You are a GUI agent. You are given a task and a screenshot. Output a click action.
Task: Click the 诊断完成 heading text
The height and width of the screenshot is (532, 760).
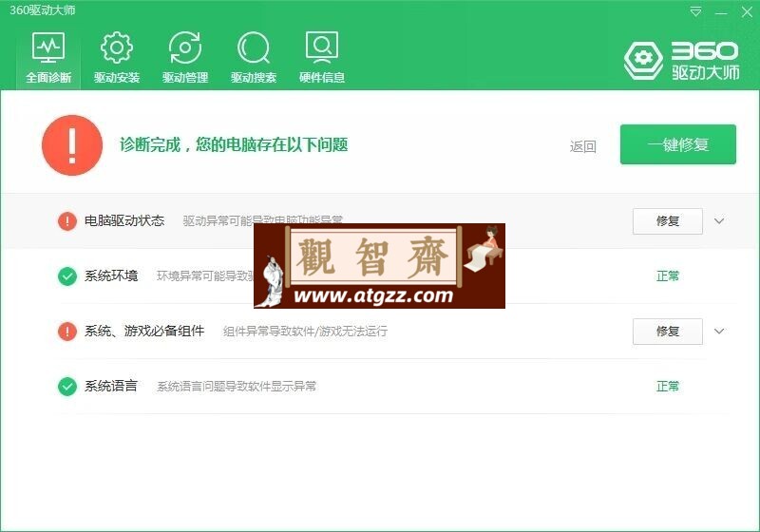[234, 144]
